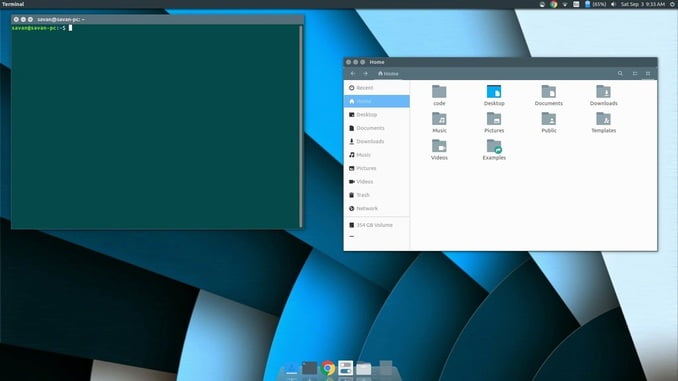Open the 354 GB Volume in sidebar
Screen dimensions: 678x381
[377, 225]
